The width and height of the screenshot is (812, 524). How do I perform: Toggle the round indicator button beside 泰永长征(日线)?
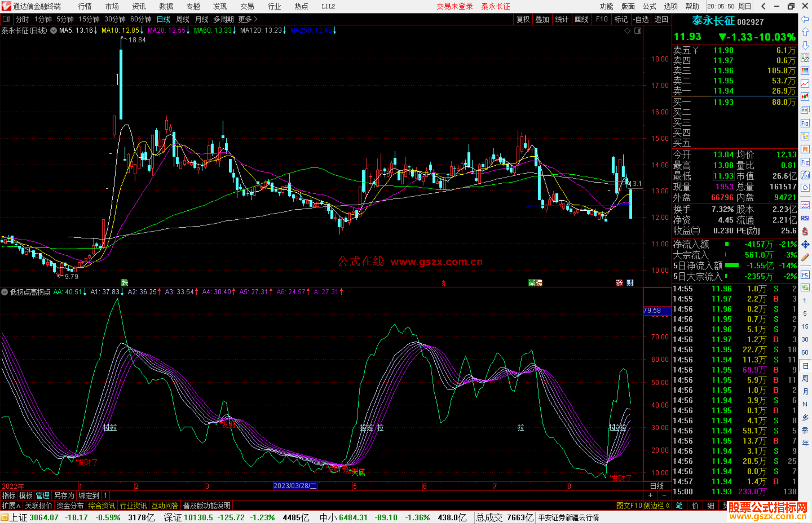(54, 30)
